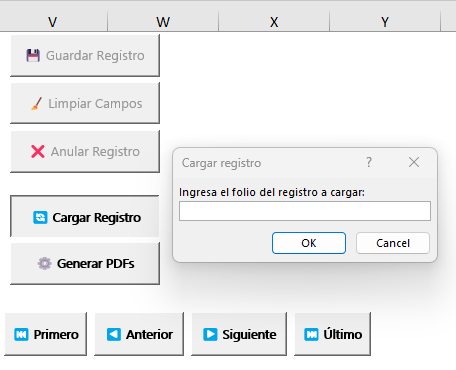Click the Anular Registro button label
The width and height of the screenshot is (456, 370).
tap(95, 152)
